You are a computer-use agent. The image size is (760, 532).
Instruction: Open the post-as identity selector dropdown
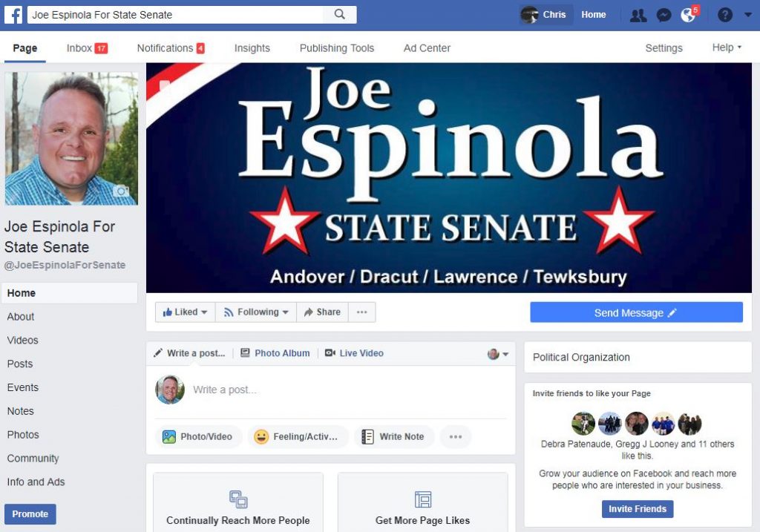click(x=498, y=354)
